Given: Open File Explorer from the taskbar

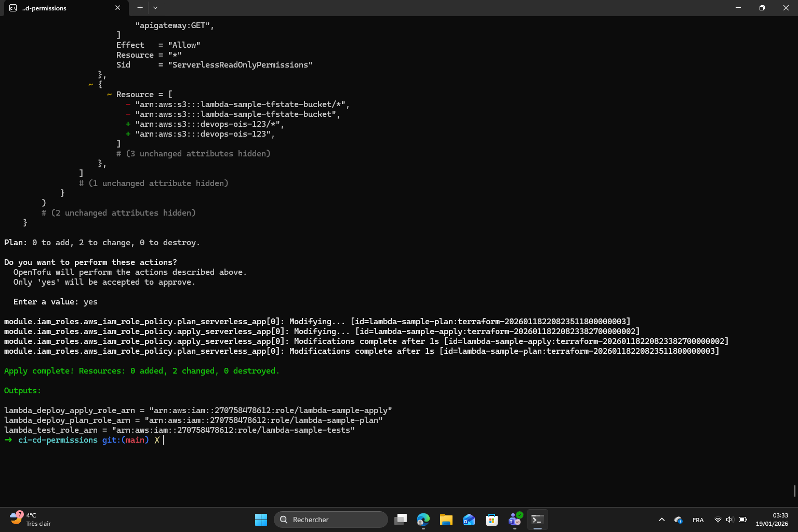Looking at the screenshot, I should point(446,519).
